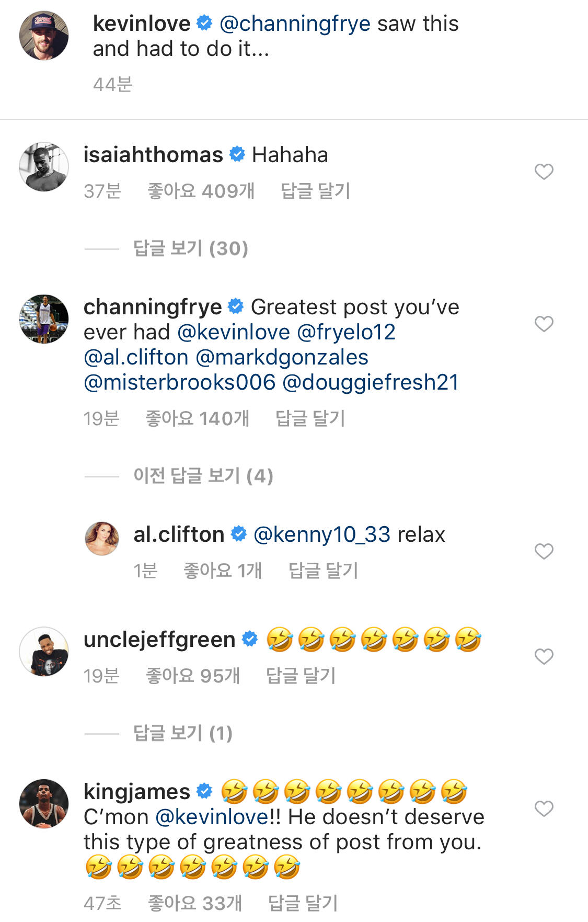Like isaiahthomas's Hahaha comment
Viewport: 588px width, 922px height.
tap(544, 172)
